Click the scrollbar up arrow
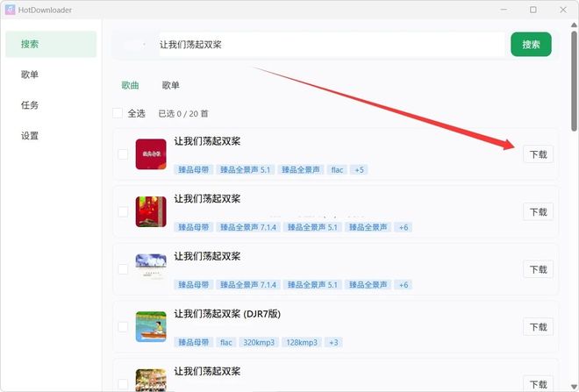The width and height of the screenshot is (579, 392). [x=574, y=25]
